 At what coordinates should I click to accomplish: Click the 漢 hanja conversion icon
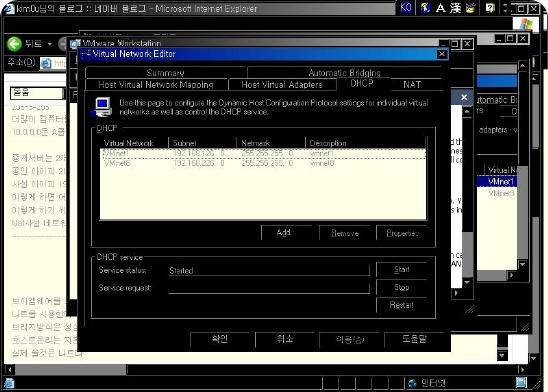(455, 8)
